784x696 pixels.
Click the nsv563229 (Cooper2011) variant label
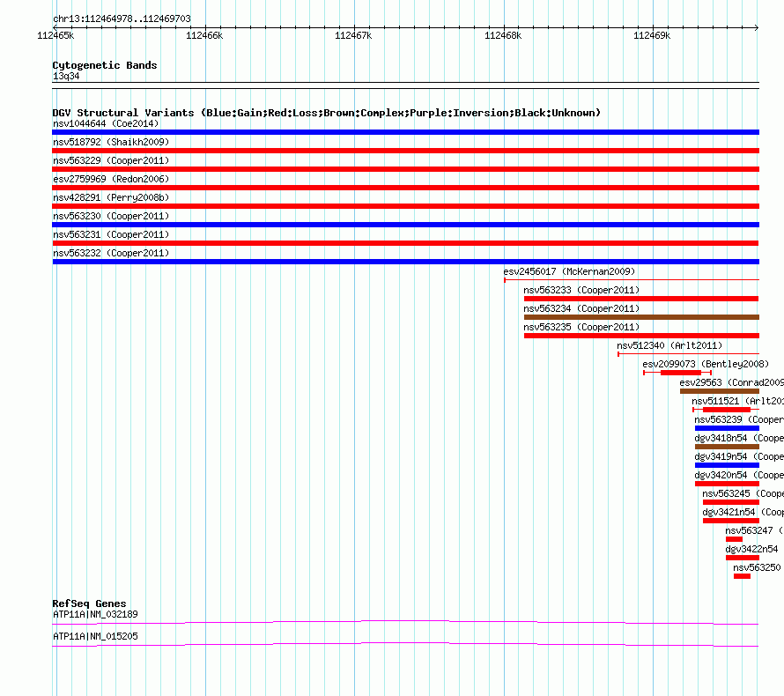pyautogui.click(x=111, y=160)
